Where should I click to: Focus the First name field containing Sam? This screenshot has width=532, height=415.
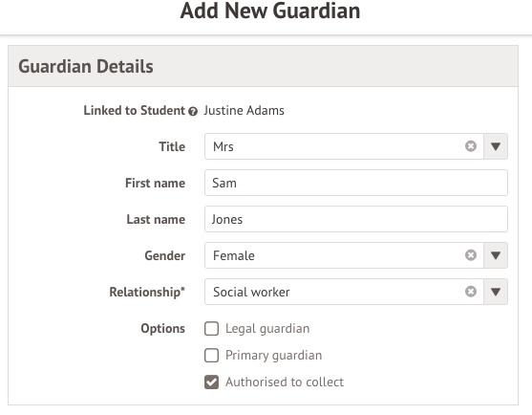356,183
